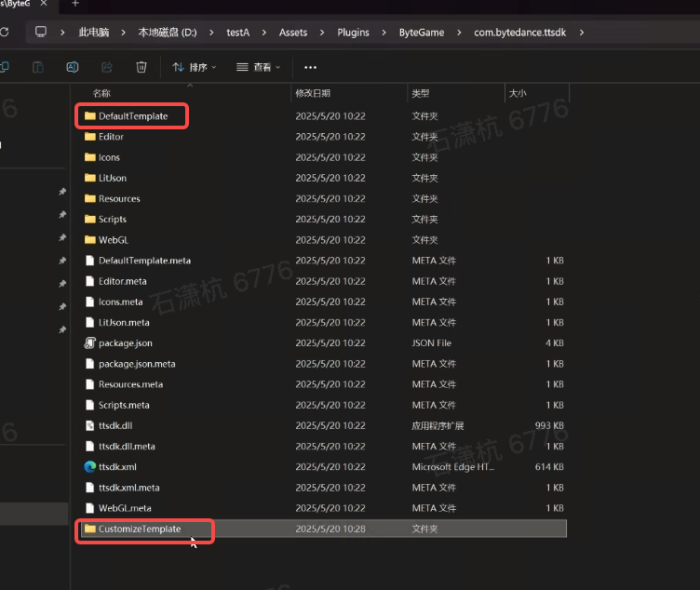700x590 pixels.
Task: Select the package.json file icon
Action: (x=90, y=343)
